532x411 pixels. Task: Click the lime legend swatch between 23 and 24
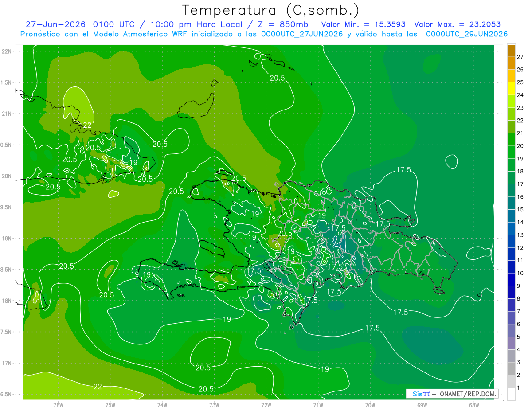[511, 101]
